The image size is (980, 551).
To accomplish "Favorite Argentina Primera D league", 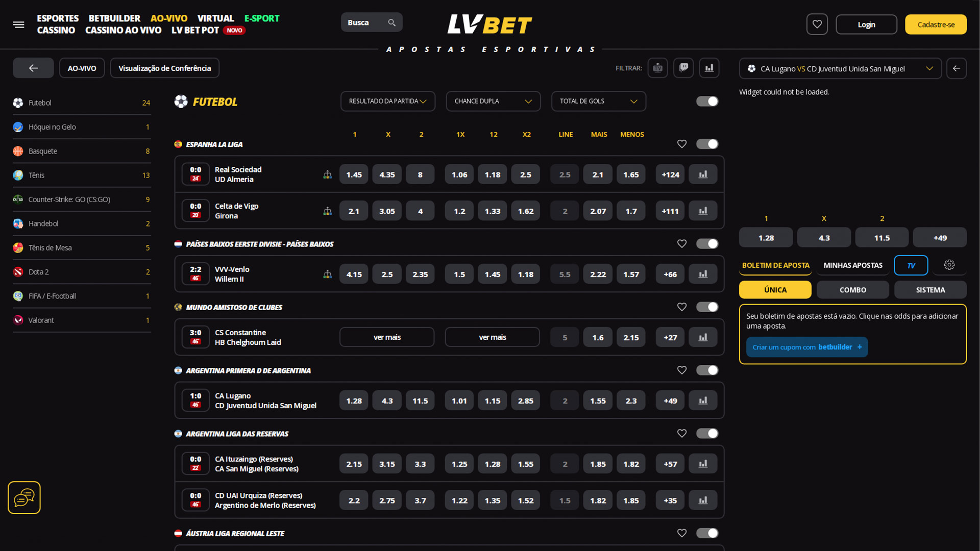I will point(681,370).
